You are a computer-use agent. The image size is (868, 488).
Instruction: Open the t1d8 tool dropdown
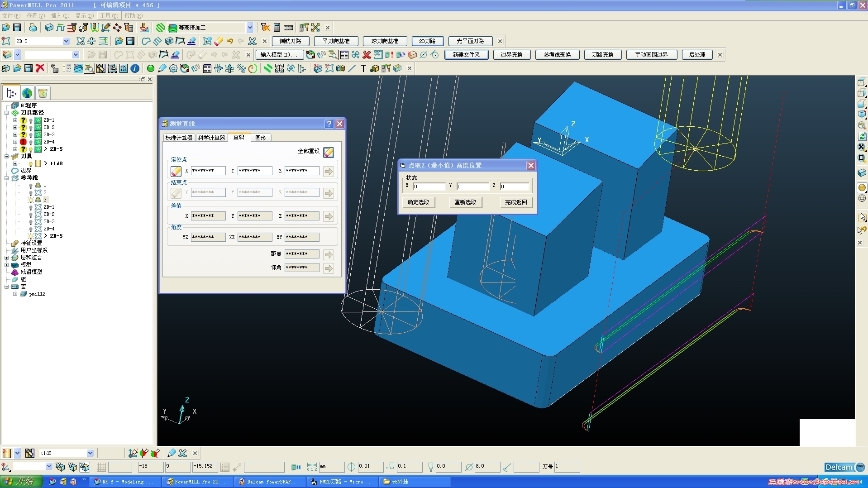click(90, 453)
